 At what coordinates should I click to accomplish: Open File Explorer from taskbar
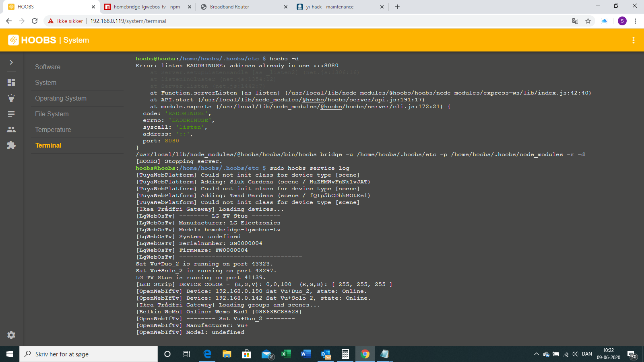227,354
